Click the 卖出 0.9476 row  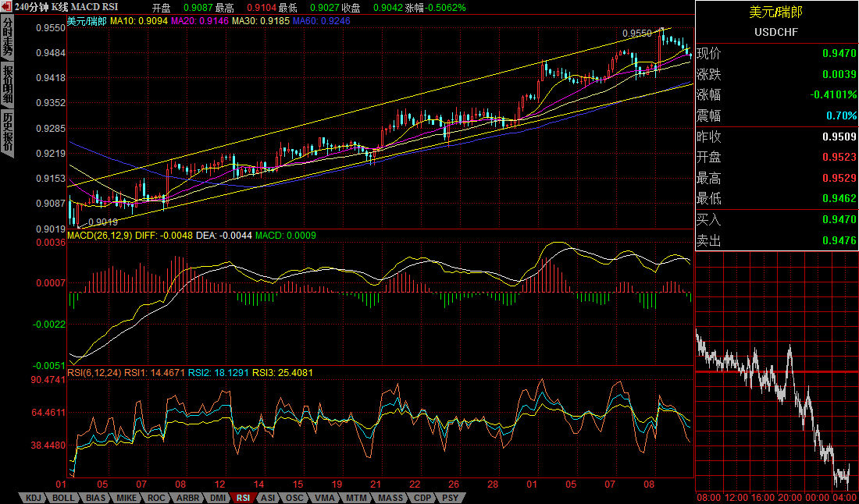(x=777, y=241)
